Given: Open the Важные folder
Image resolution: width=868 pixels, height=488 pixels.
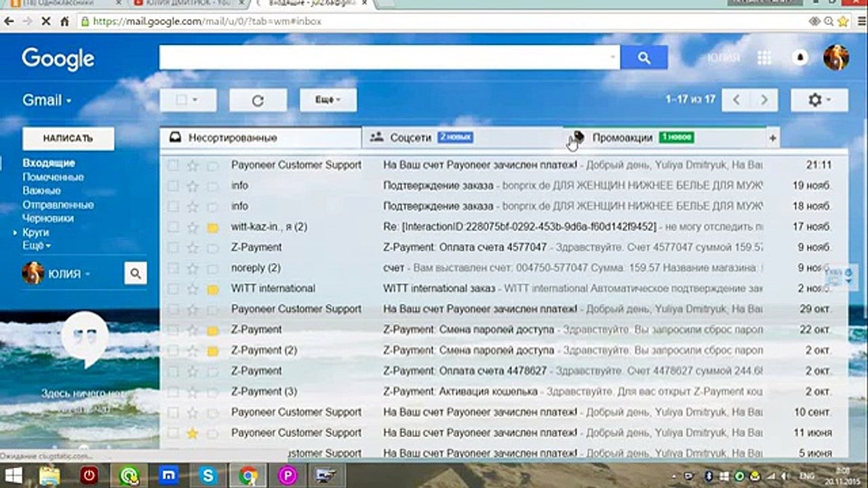Looking at the screenshot, I should (41, 190).
